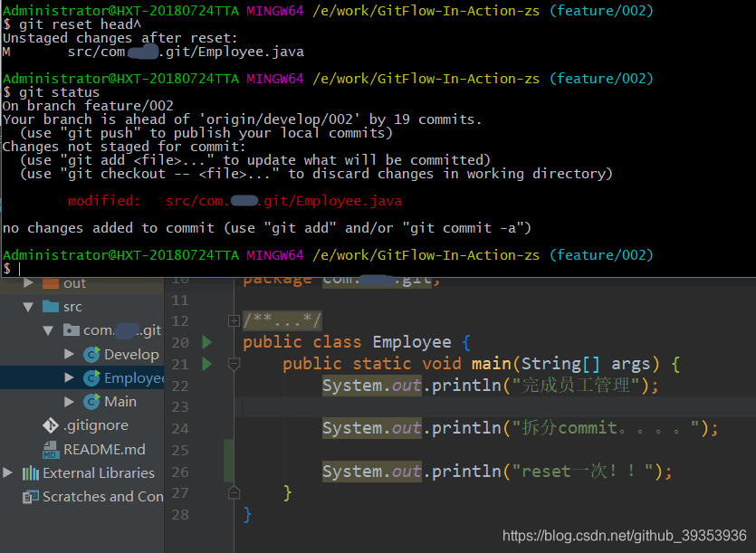Select the out folder in project tree

[x=75, y=283]
